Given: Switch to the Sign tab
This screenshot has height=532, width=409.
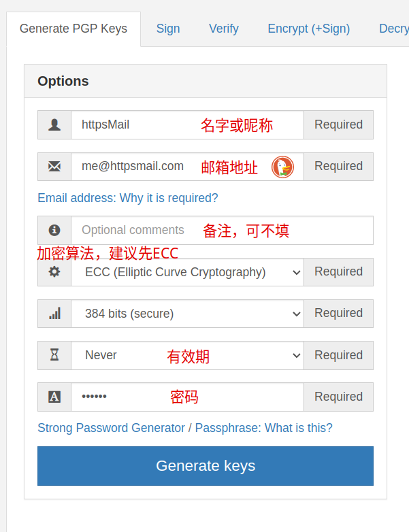Looking at the screenshot, I should point(168,29).
